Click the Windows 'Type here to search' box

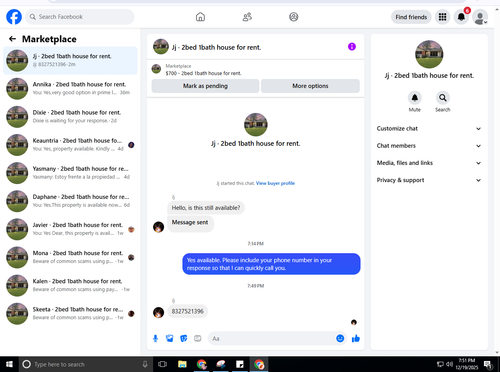point(85,364)
